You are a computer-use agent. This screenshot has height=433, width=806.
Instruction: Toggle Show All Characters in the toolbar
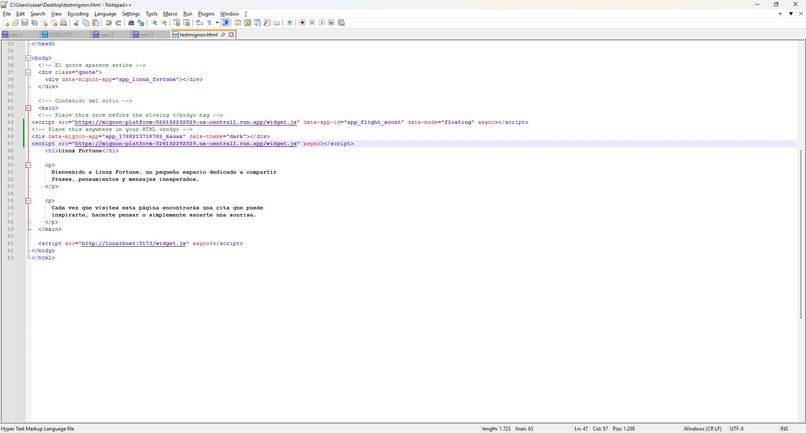pyautogui.click(x=209, y=23)
